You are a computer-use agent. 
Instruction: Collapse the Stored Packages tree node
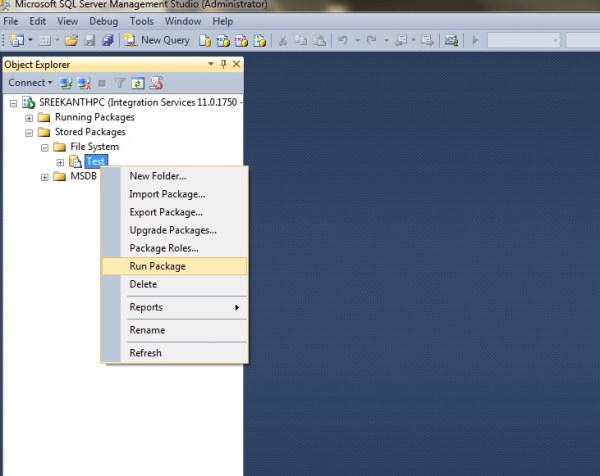pyautogui.click(x=30, y=132)
